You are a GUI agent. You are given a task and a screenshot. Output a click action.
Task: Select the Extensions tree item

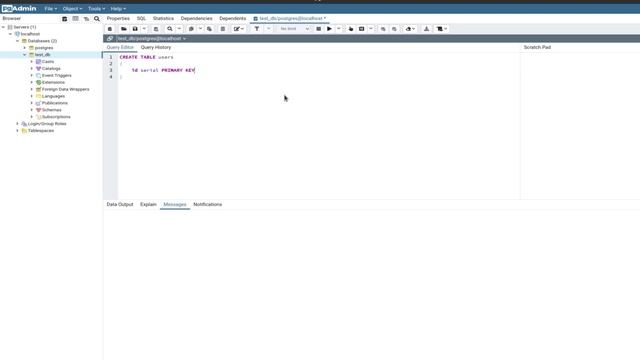[x=53, y=82]
